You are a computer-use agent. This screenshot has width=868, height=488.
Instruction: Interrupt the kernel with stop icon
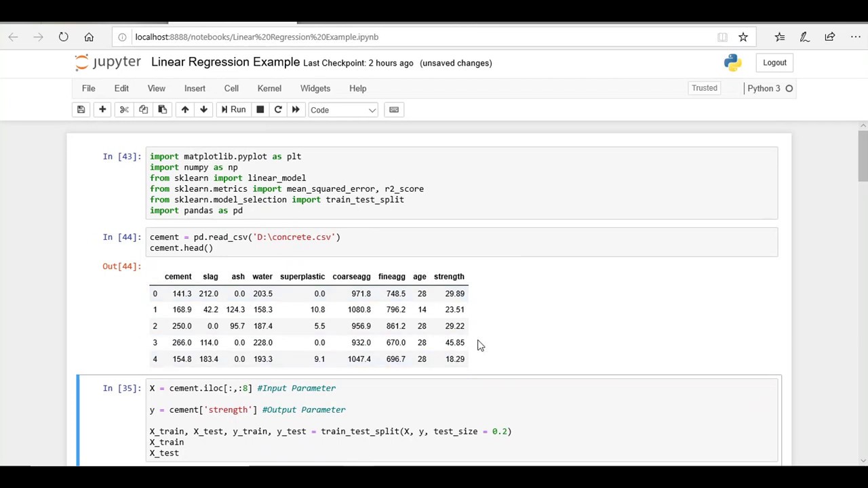[260, 110]
